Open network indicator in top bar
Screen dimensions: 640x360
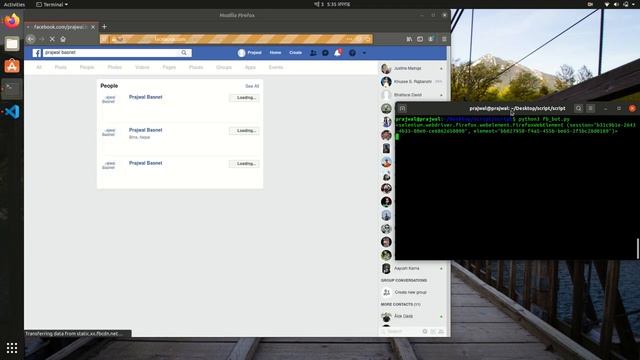(607, 4)
